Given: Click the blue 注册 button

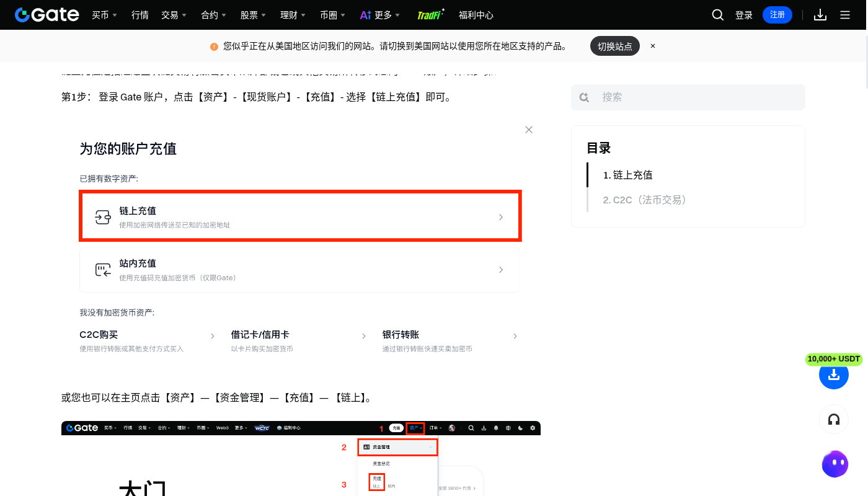Looking at the screenshot, I should click(x=777, y=15).
